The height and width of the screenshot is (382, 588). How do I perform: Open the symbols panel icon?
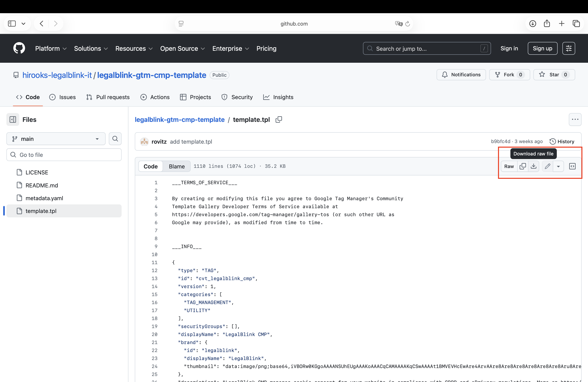click(x=572, y=166)
